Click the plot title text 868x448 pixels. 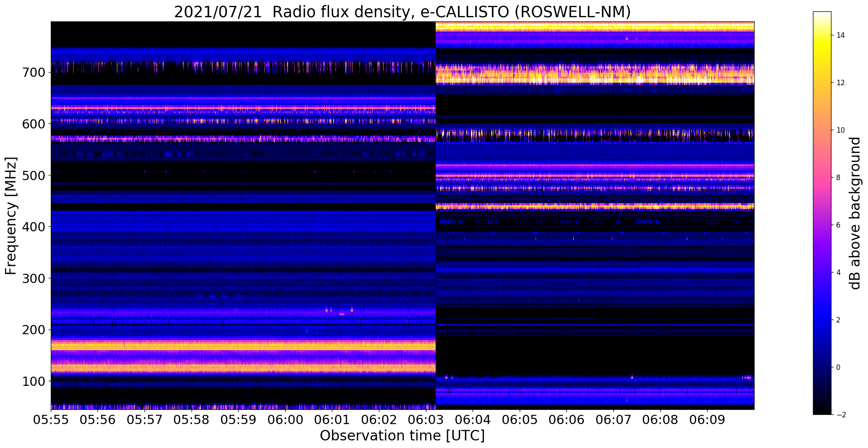[402, 12]
